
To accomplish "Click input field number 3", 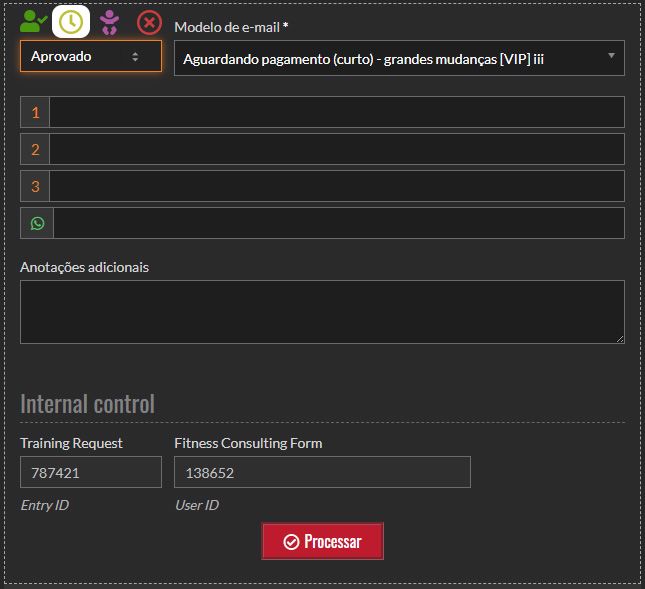I will (336, 186).
